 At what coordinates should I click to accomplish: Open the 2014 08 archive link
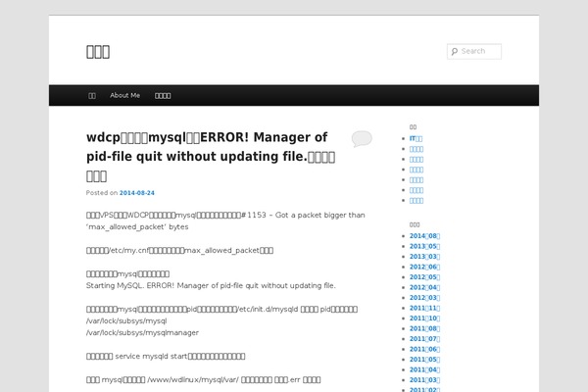424,236
